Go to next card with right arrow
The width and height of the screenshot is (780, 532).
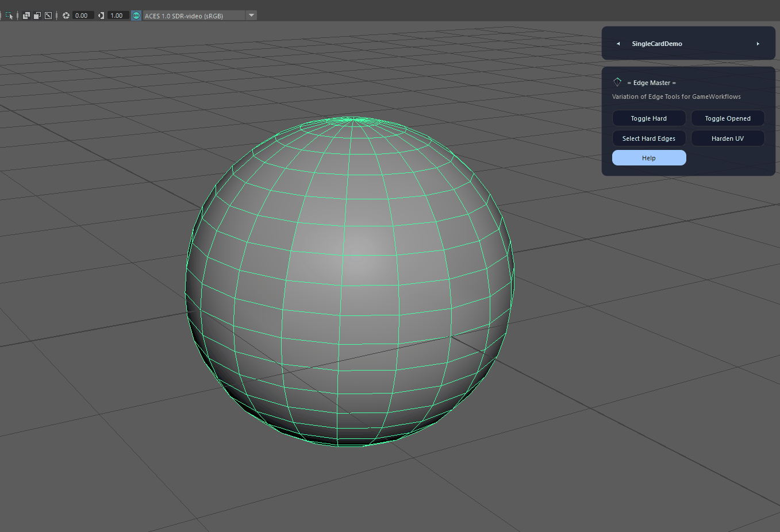click(758, 44)
